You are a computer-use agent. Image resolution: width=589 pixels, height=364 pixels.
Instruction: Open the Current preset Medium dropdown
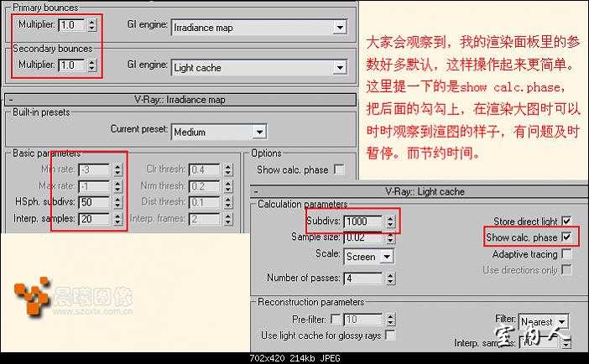pyautogui.click(x=219, y=132)
